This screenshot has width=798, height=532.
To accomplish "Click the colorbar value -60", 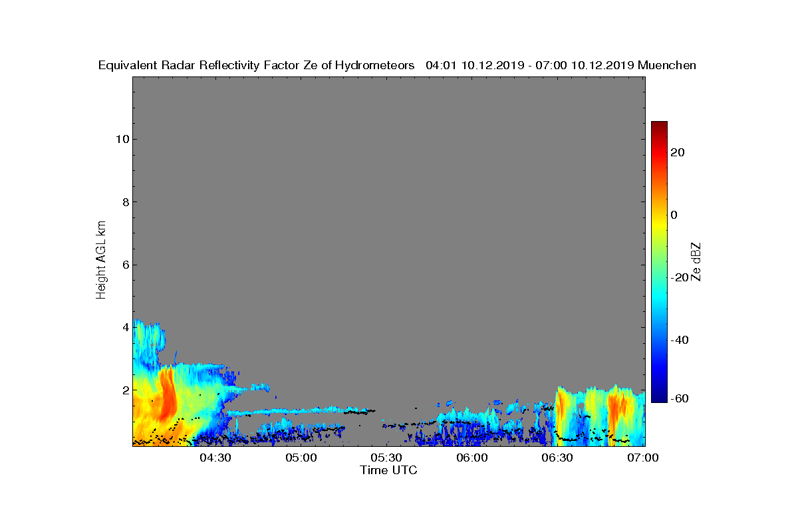I will (x=681, y=398).
